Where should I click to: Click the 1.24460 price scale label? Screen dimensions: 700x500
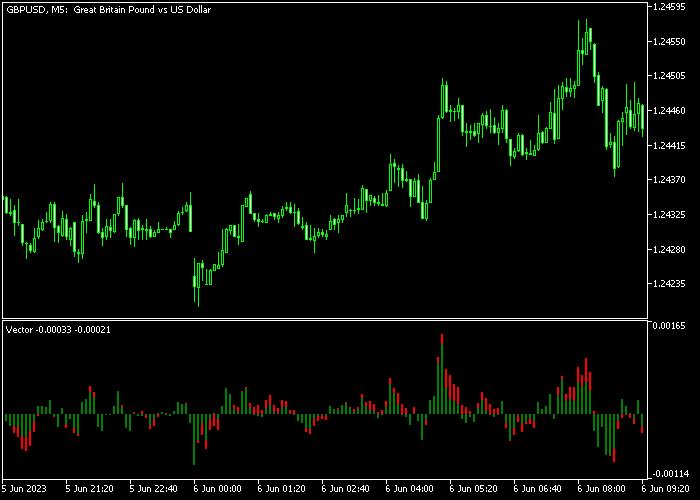(x=669, y=111)
